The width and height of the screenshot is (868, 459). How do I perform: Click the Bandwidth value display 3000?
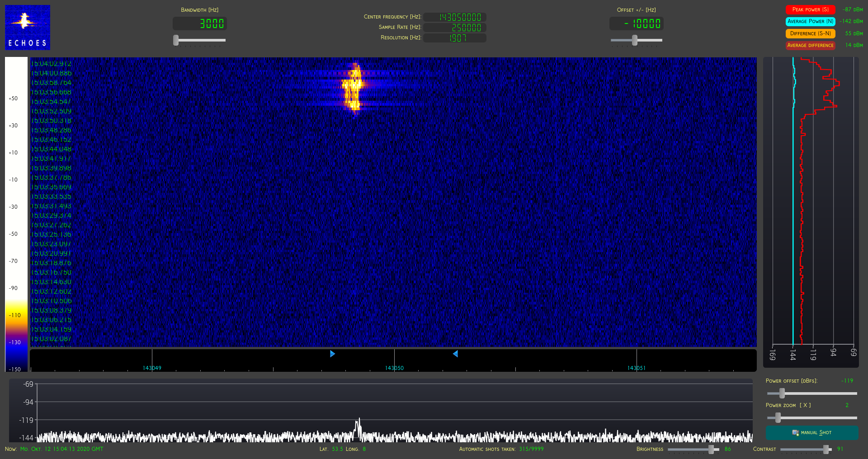click(200, 23)
